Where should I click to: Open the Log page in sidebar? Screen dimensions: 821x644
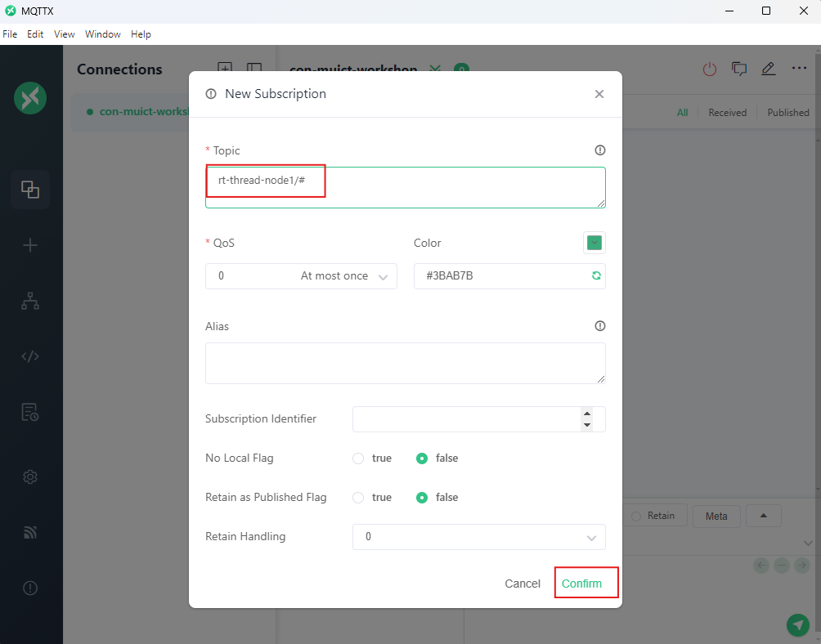(x=30, y=412)
